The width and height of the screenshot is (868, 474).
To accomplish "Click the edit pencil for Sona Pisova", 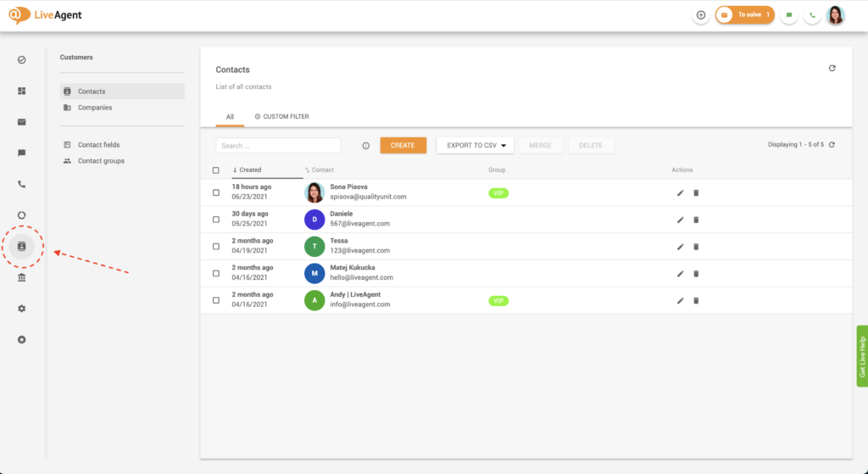I will pyautogui.click(x=680, y=192).
